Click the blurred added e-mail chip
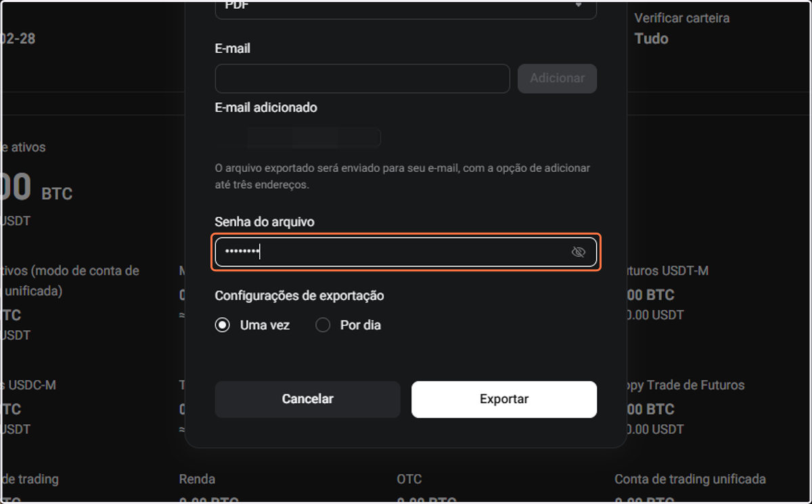This screenshot has height=504, width=812. click(x=313, y=138)
